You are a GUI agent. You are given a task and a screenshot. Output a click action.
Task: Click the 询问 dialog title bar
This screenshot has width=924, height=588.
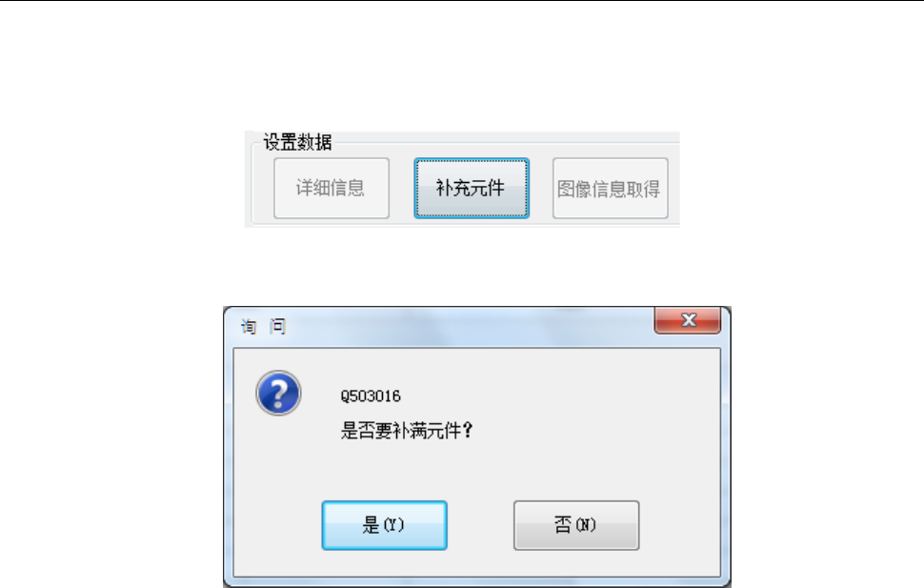click(x=439, y=326)
